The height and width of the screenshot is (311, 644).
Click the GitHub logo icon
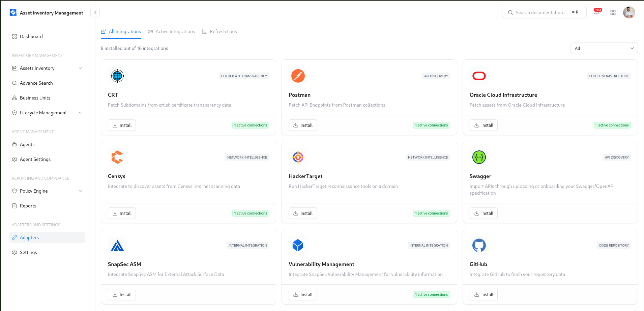pyautogui.click(x=479, y=245)
